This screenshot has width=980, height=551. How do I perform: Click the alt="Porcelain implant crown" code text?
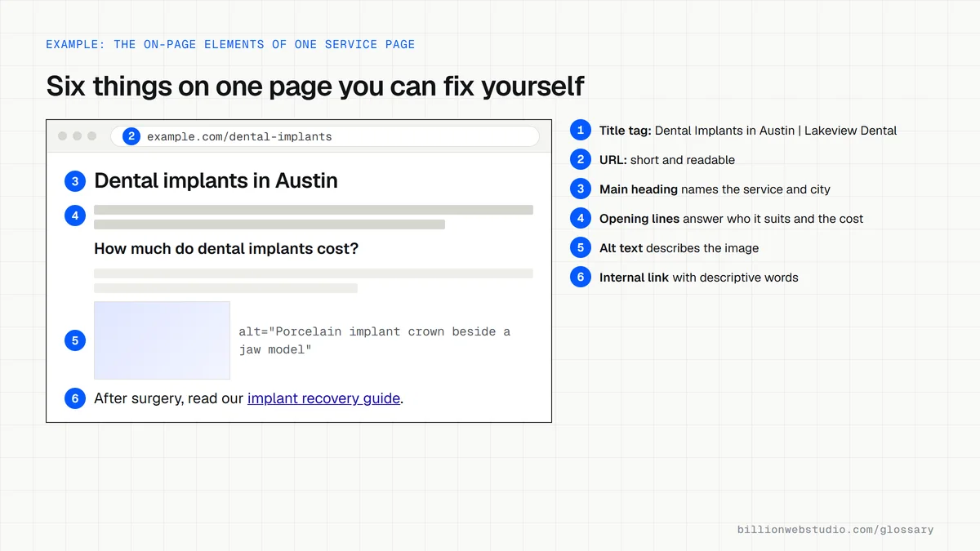pyautogui.click(x=374, y=340)
